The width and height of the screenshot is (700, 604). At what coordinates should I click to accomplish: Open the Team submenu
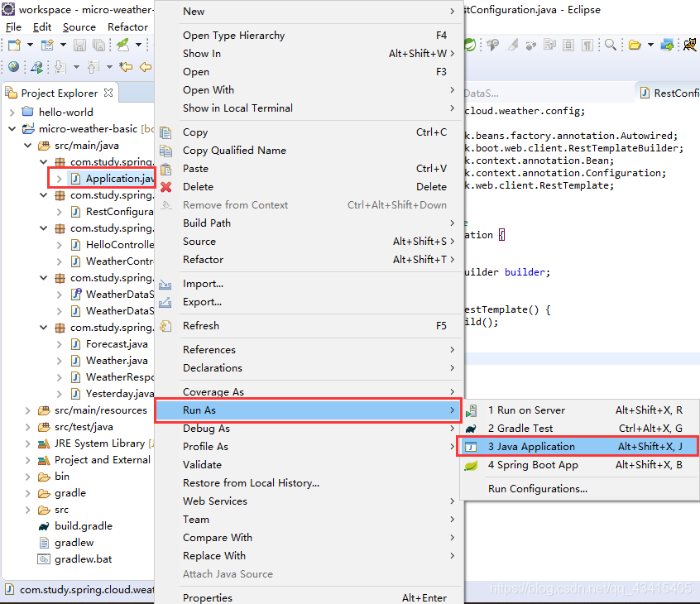(309, 519)
